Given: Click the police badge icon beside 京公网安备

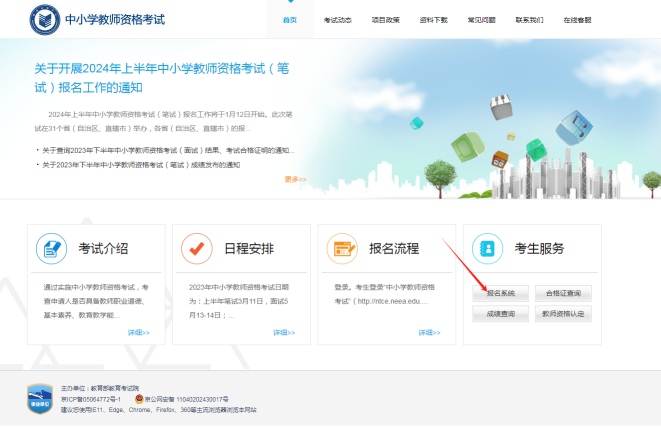Looking at the screenshot, I should (139, 398).
